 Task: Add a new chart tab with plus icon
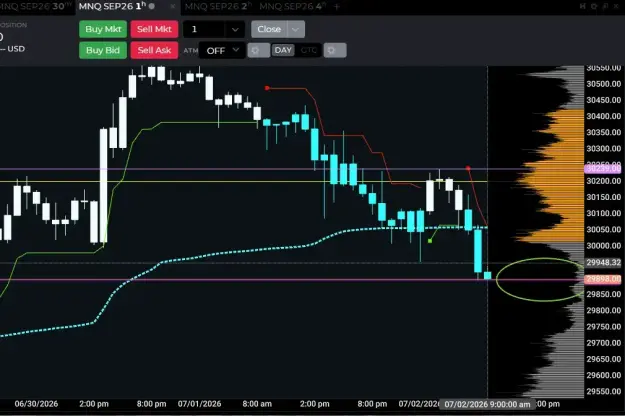tap(337, 6)
